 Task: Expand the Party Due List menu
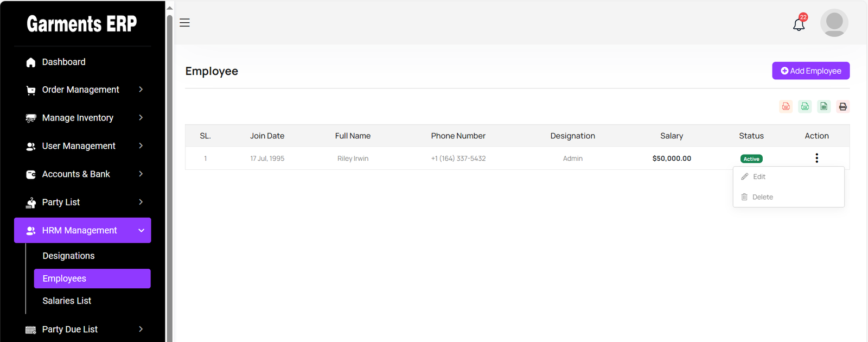(82, 330)
